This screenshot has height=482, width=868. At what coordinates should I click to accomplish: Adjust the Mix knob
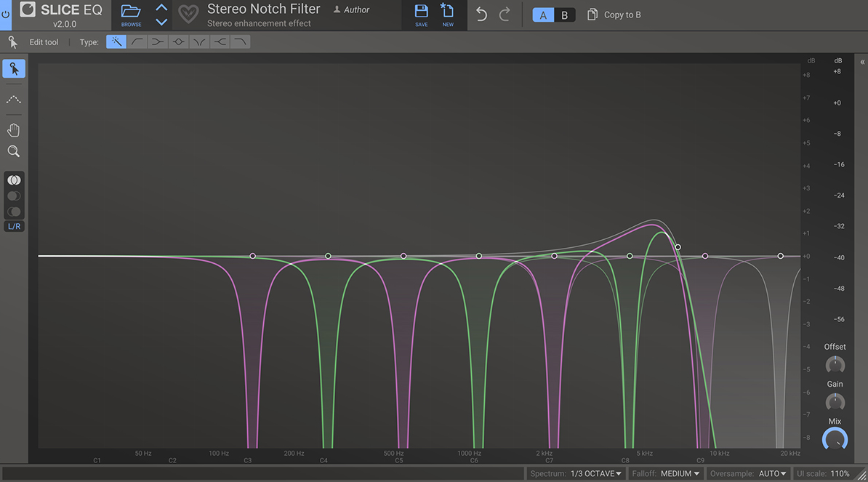pyautogui.click(x=835, y=439)
